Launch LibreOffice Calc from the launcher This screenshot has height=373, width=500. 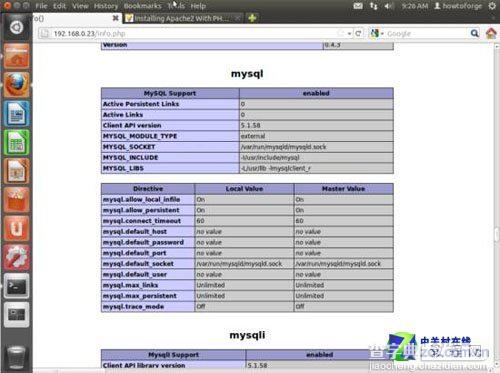click(x=17, y=143)
